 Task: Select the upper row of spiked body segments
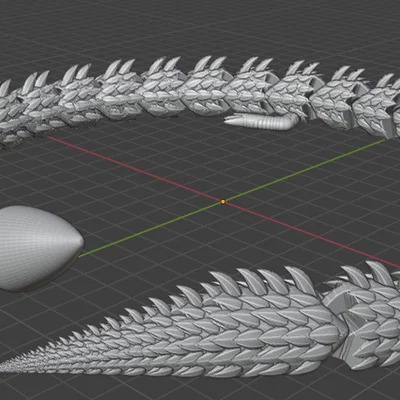point(200,97)
